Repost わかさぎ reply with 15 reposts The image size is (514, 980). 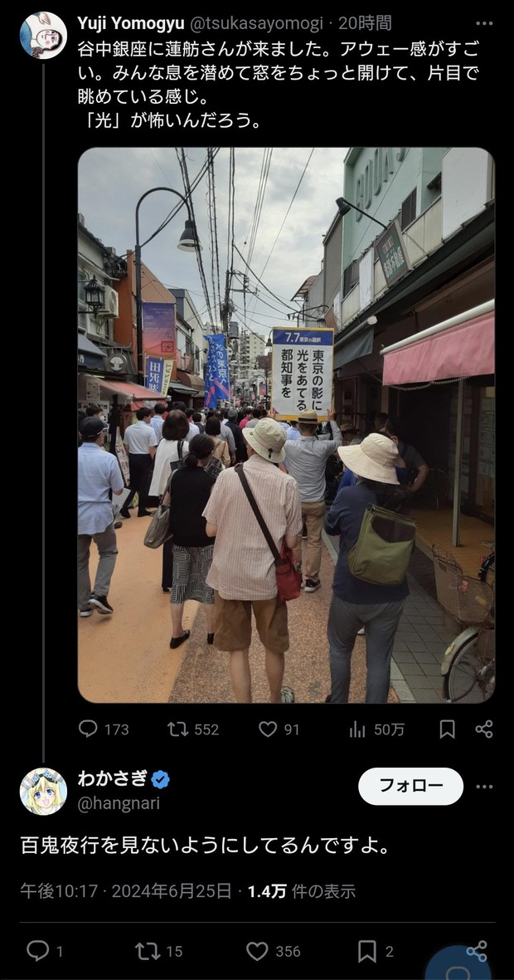point(148,951)
